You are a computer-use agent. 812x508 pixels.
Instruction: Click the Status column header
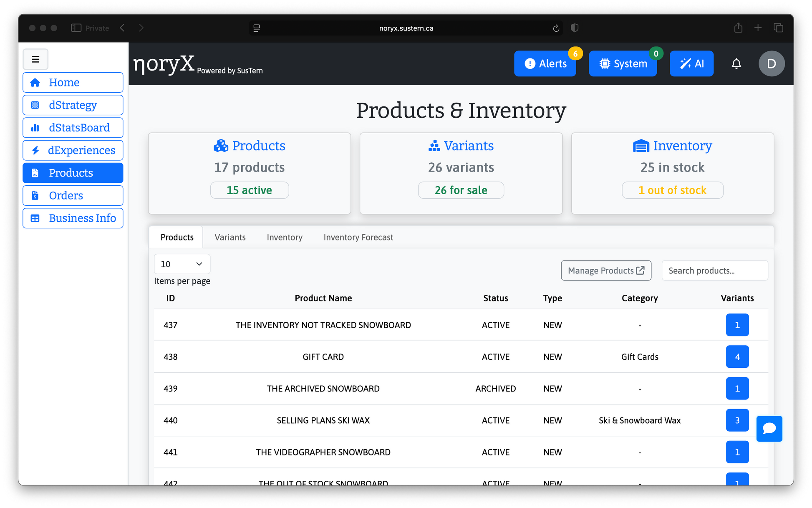coord(496,298)
